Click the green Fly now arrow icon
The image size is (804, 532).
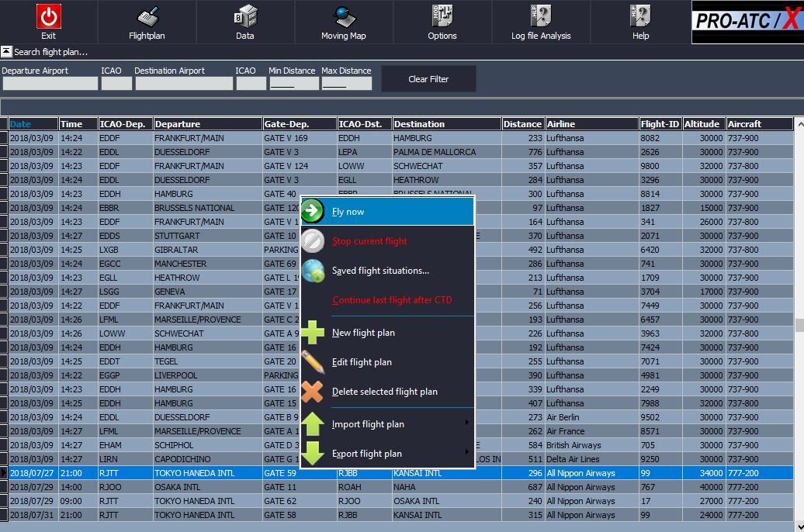(313, 211)
